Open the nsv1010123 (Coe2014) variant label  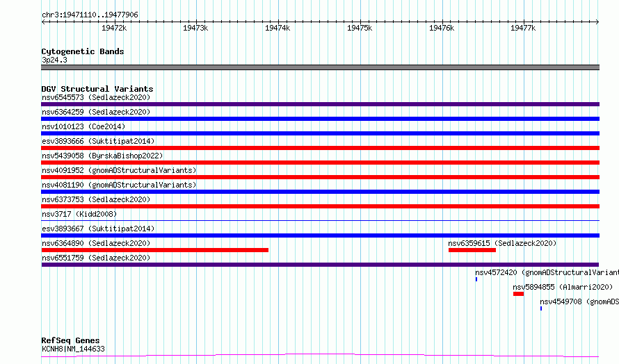(83, 126)
